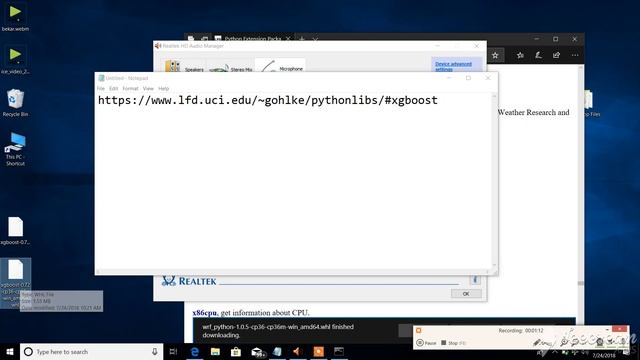Open Device advanced settings link in Realtek
Screen dimensions: 640x360
pos(453,67)
